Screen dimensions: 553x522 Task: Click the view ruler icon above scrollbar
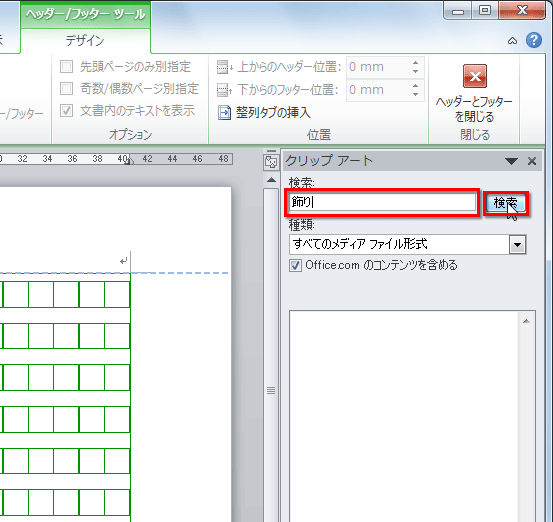point(271,163)
